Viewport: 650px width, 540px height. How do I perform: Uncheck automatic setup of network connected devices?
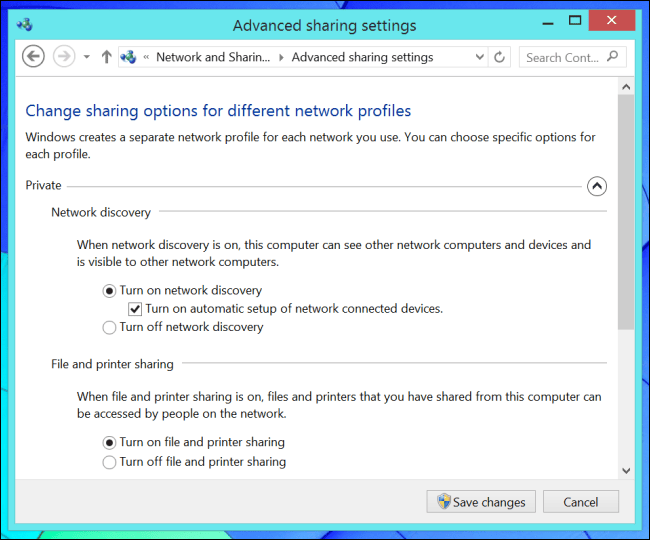[135, 309]
